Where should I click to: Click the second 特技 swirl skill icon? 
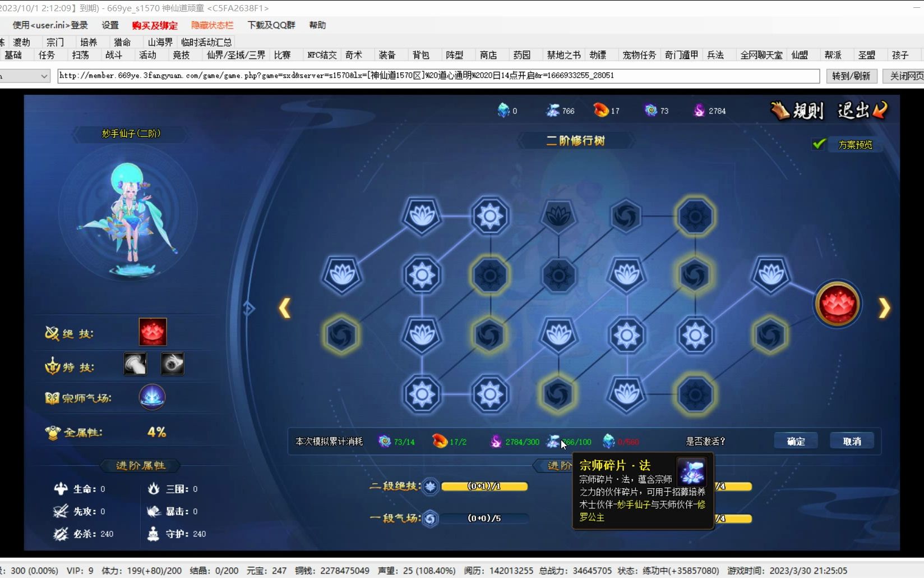pyautogui.click(x=172, y=364)
